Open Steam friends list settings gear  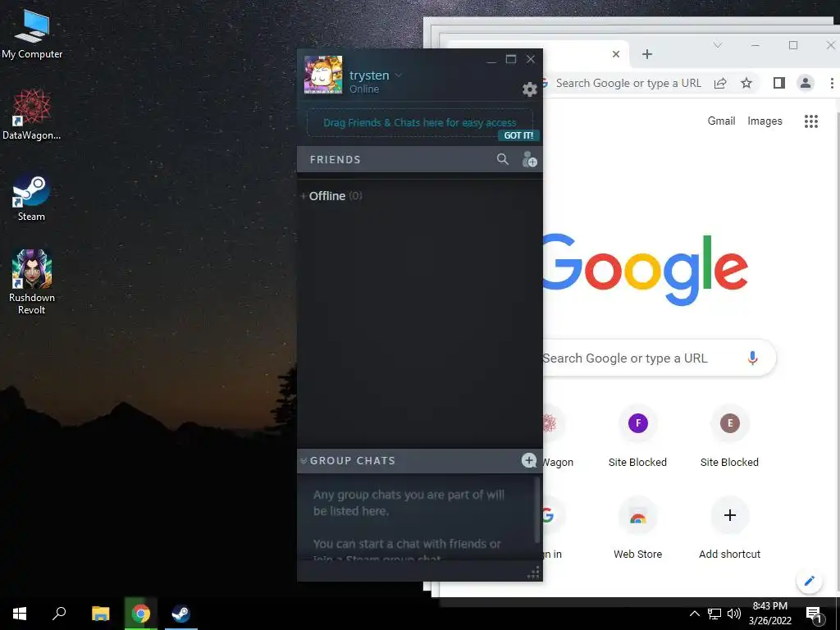pos(529,89)
